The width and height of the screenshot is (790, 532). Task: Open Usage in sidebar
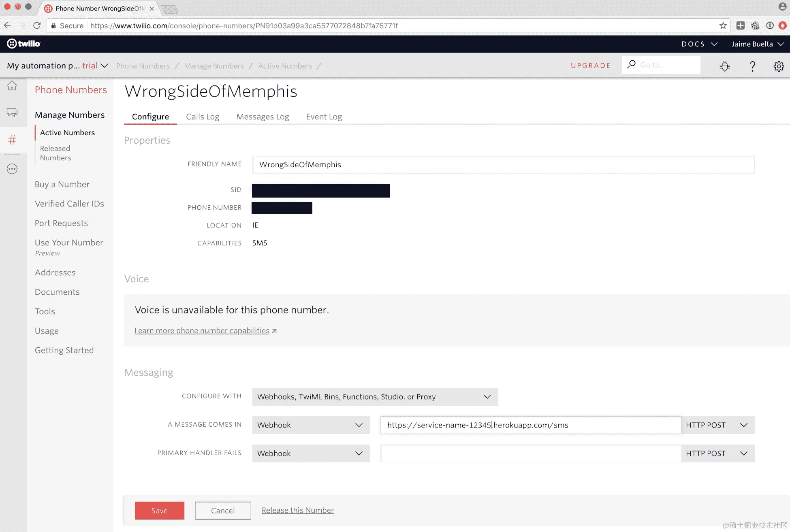point(47,331)
